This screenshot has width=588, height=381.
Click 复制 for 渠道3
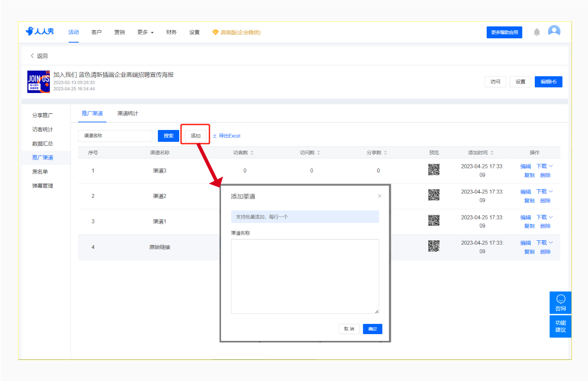pos(529,175)
